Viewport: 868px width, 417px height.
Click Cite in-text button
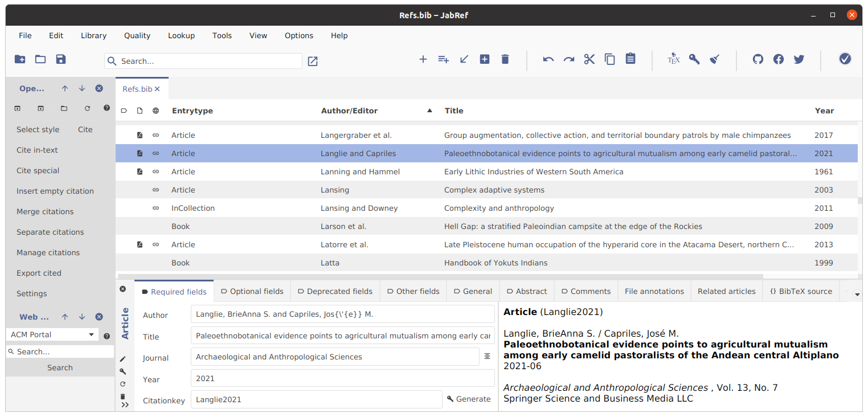(x=37, y=150)
